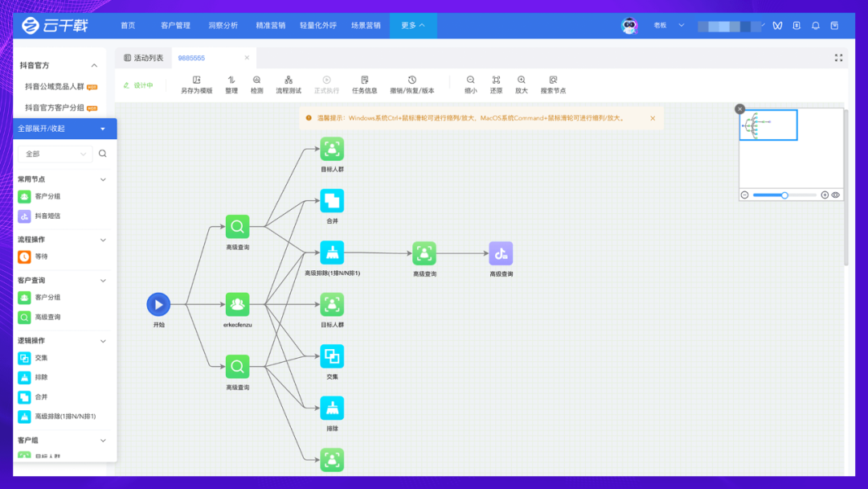Run 流程测试 flow test from toolbar
This screenshot has width=868, height=489.
click(289, 80)
